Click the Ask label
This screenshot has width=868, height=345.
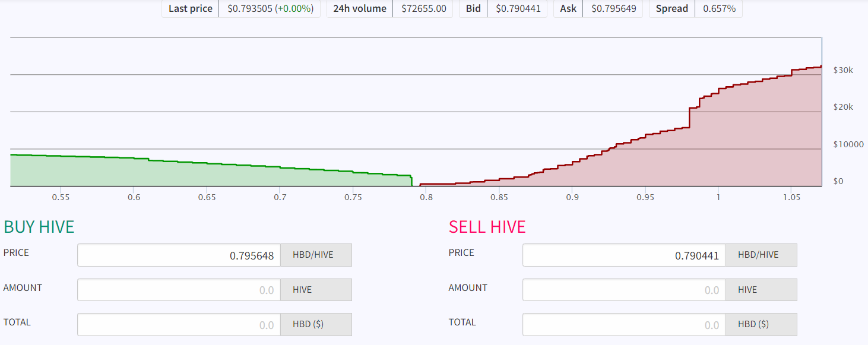(x=568, y=9)
